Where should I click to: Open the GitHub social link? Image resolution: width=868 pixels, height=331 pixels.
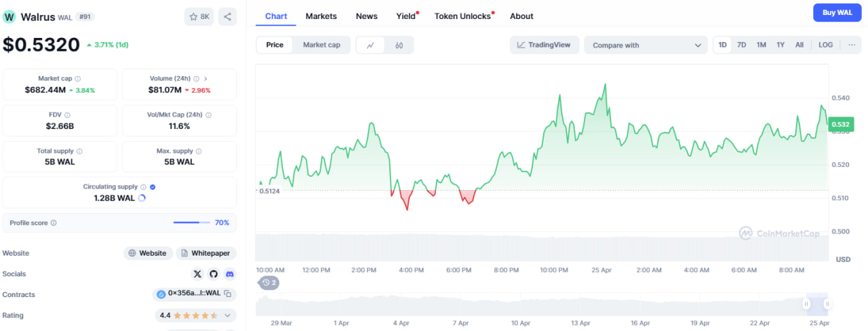(x=214, y=274)
